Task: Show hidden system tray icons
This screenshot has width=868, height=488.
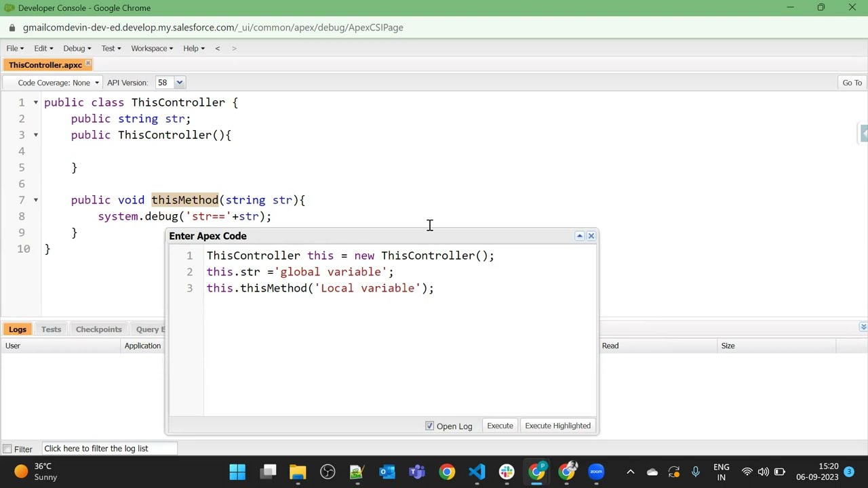Action: tap(630, 472)
